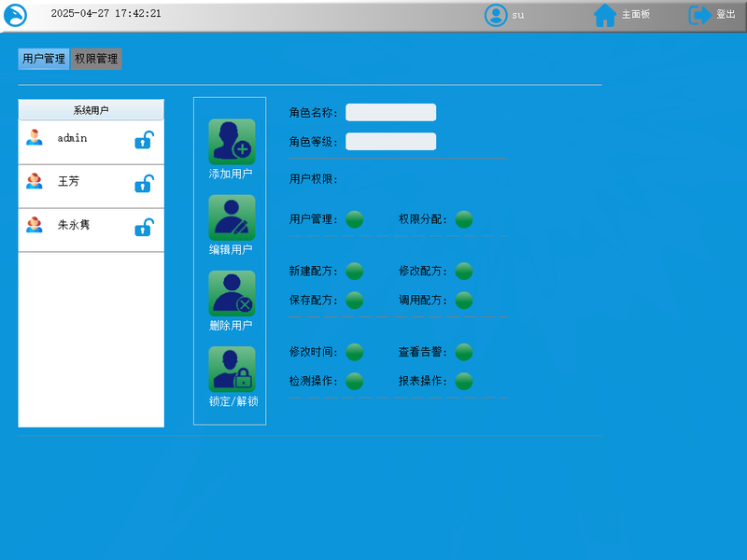Toggle the 保存配方 permission indicator
Image resolution: width=747 pixels, height=560 pixels.
tap(355, 301)
